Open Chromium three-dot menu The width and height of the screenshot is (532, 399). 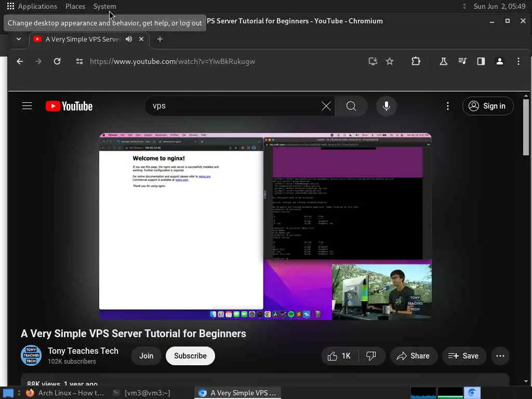pyautogui.click(x=518, y=61)
